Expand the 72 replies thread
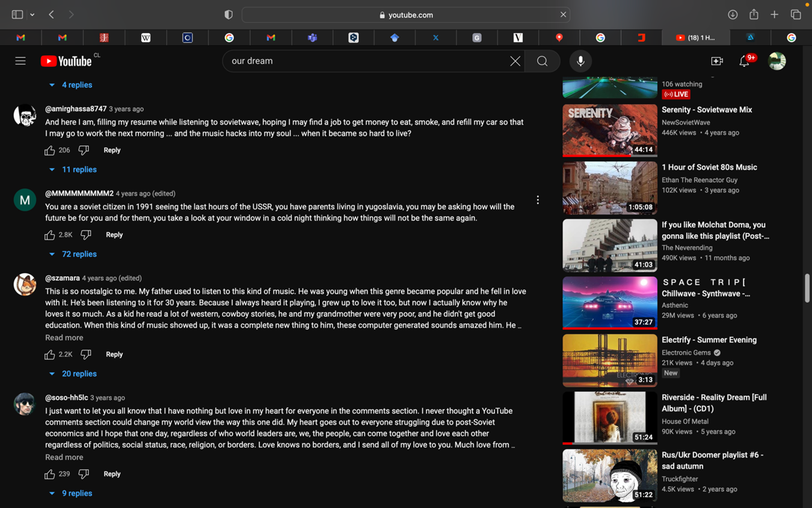This screenshot has width=812, height=508. click(73, 254)
